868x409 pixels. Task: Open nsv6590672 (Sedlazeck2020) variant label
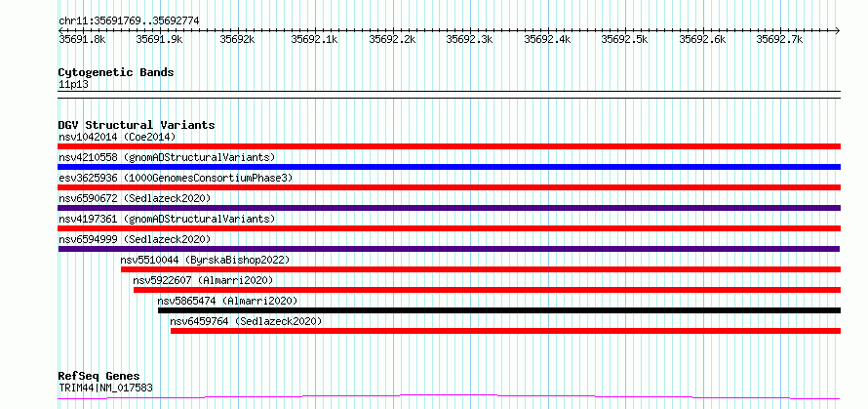135,198
